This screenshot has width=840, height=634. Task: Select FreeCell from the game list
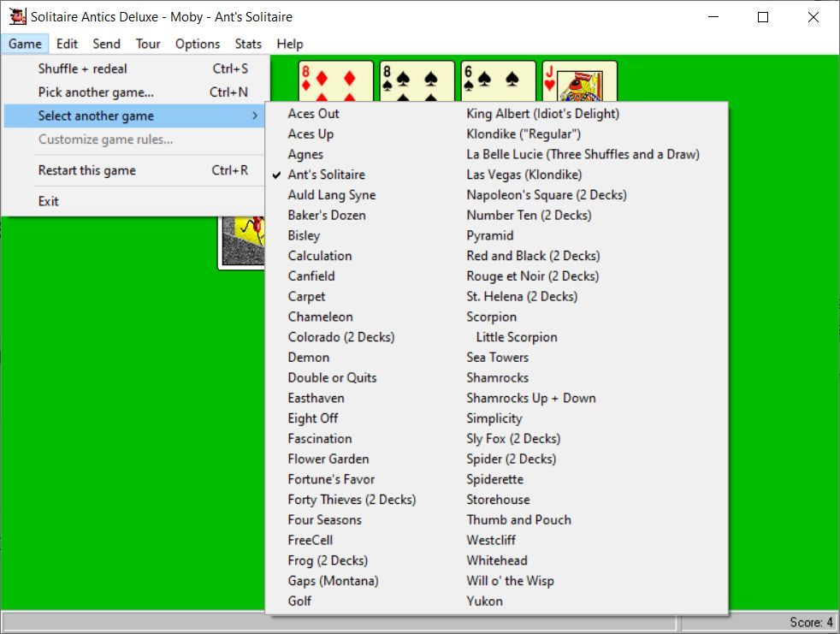(311, 540)
